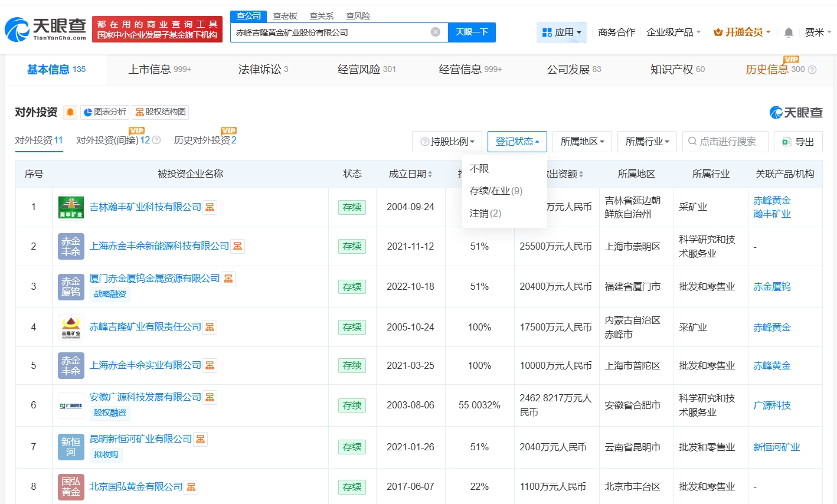Click the 点击进行搜索 table search field

click(726, 142)
